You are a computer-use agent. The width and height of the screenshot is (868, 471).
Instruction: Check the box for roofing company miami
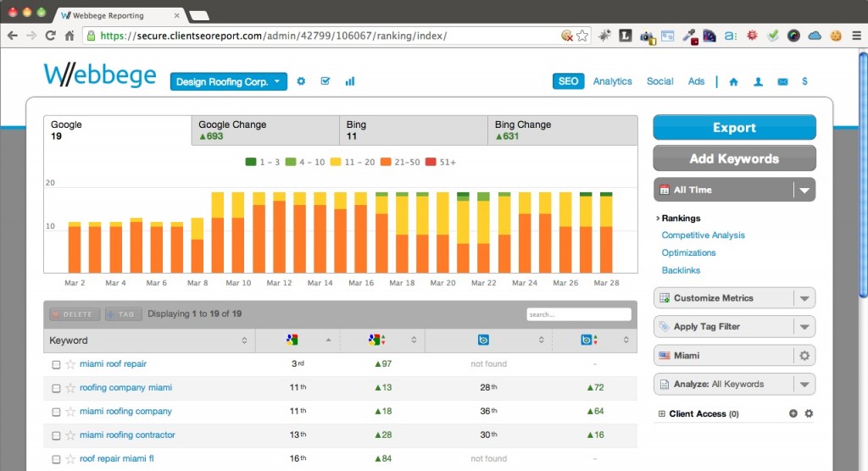coord(56,389)
